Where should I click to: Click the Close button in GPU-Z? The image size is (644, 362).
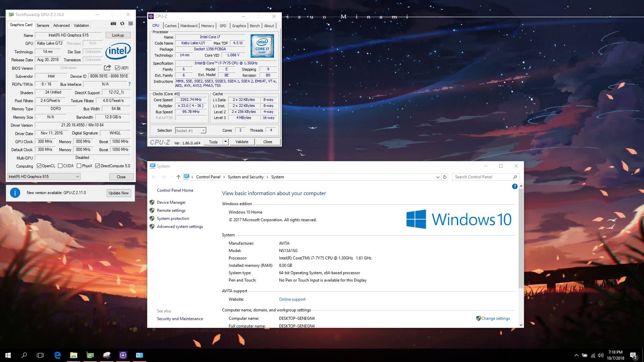coord(121,177)
